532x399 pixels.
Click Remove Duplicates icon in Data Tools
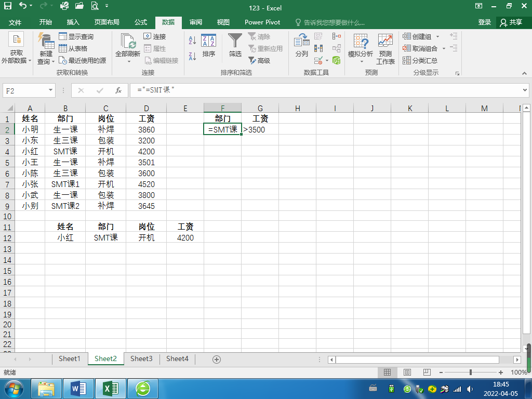318,48
